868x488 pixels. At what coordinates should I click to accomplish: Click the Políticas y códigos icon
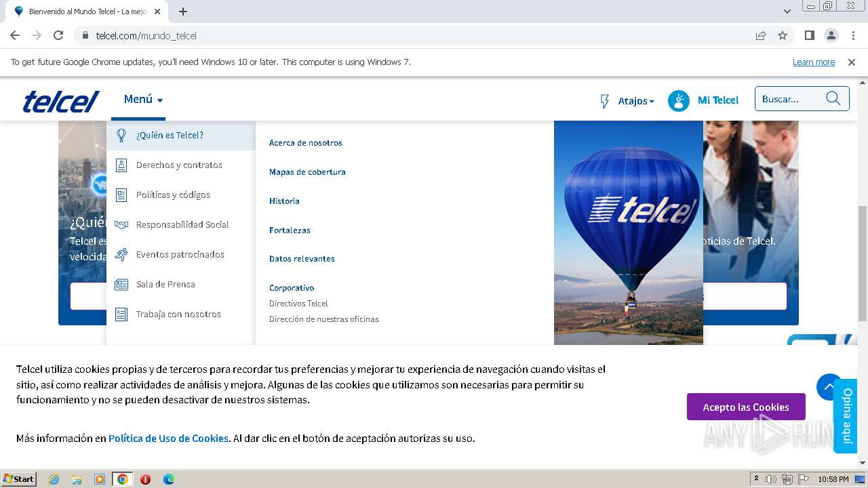[x=121, y=195]
